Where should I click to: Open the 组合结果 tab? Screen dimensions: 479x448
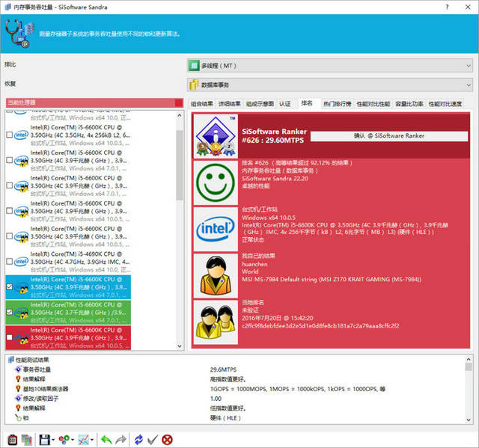tap(202, 104)
